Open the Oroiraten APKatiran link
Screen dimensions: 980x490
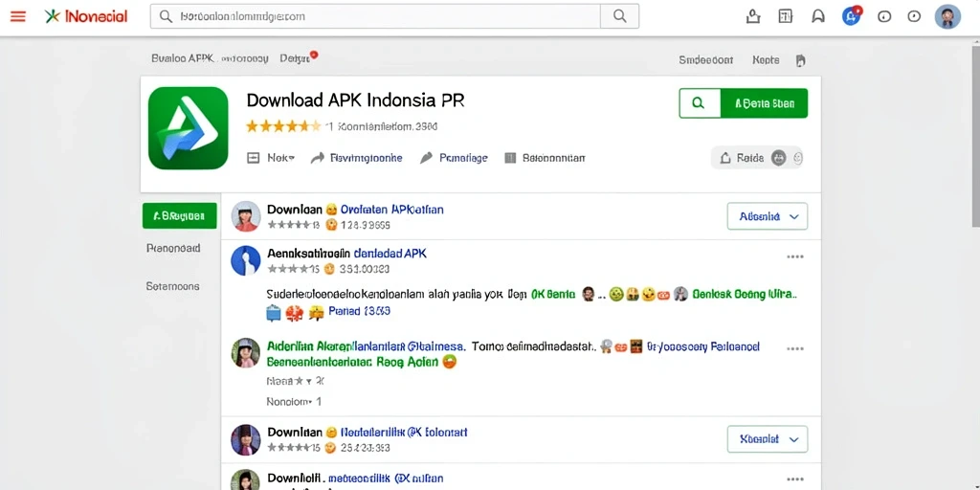pyautogui.click(x=391, y=210)
